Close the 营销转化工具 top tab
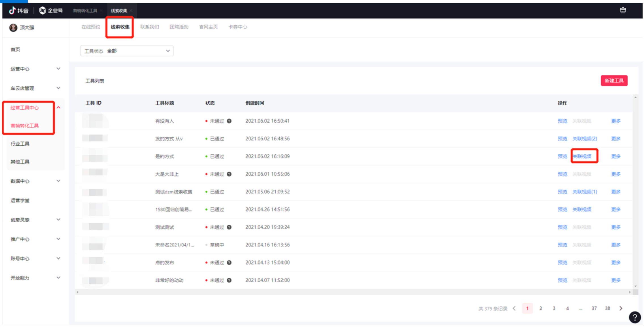Screen dimensions: 644x327 [x=101, y=11]
